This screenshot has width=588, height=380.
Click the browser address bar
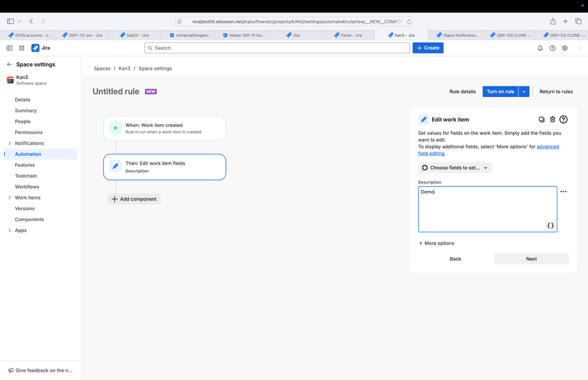[x=294, y=22]
